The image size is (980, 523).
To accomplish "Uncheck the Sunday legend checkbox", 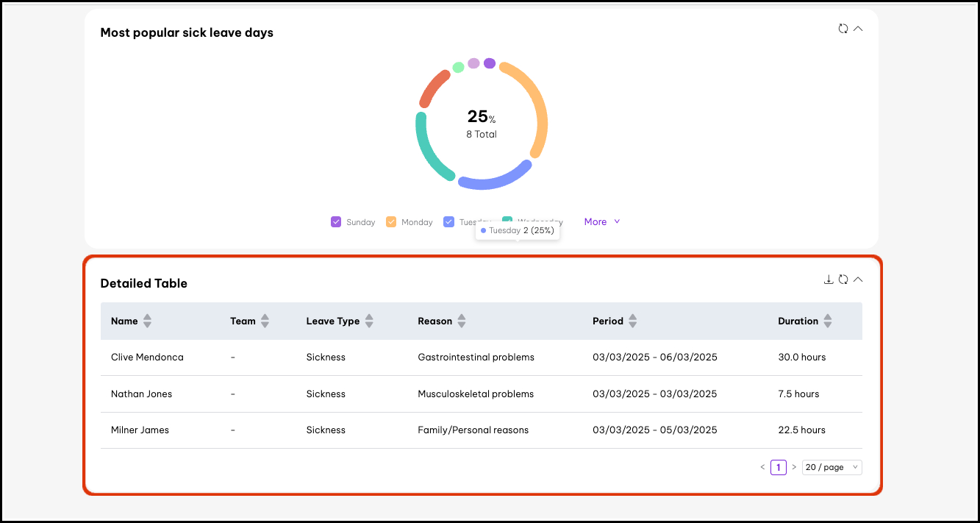I will point(336,221).
